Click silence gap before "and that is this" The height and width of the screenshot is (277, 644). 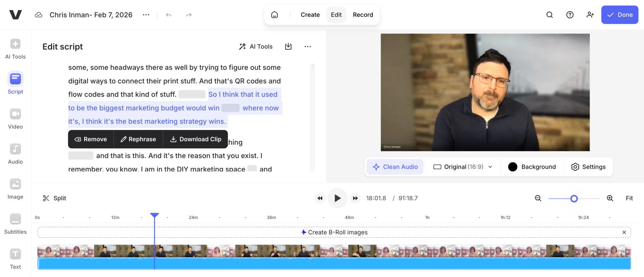[81, 156]
